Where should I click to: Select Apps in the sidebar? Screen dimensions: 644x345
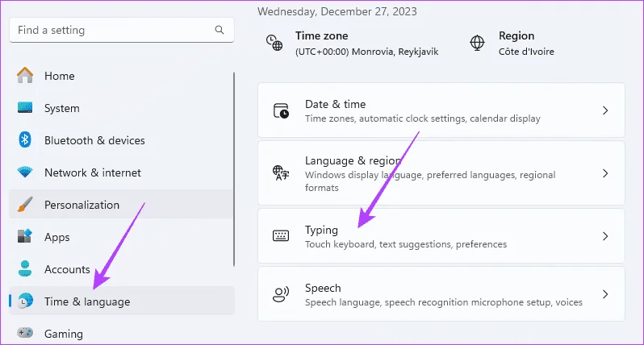coord(122,237)
